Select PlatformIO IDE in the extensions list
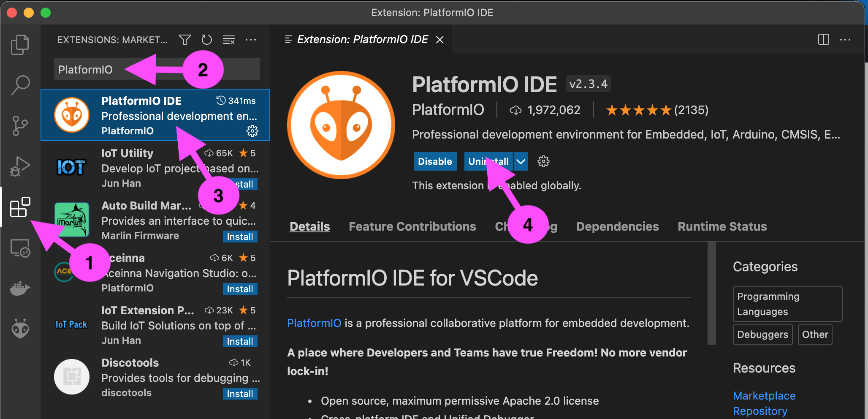The height and width of the screenshot is (419, 868). [x=155, y=115]
